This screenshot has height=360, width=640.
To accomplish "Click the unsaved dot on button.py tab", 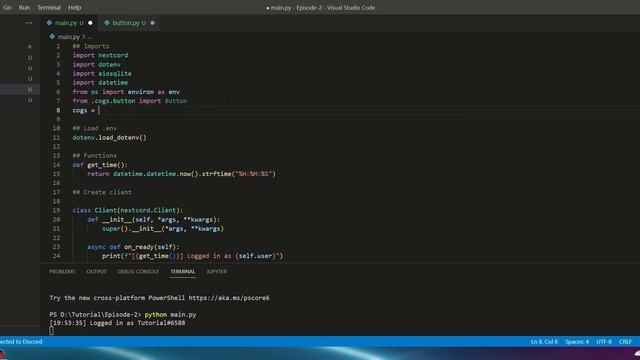I will point(152,23).
